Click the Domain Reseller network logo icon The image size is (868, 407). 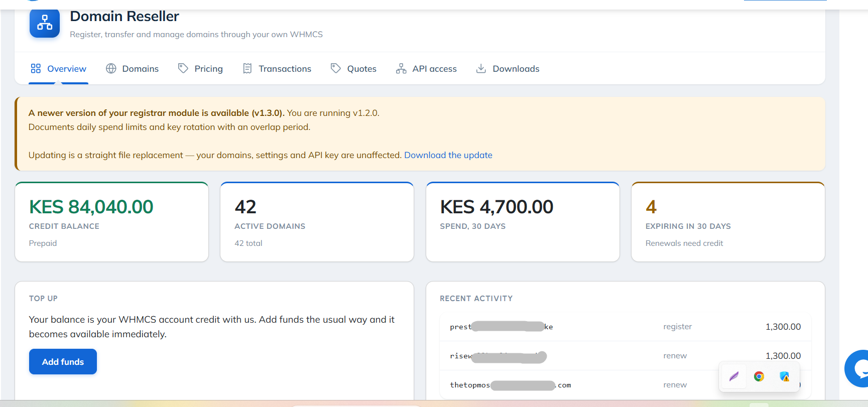point(45,23)
